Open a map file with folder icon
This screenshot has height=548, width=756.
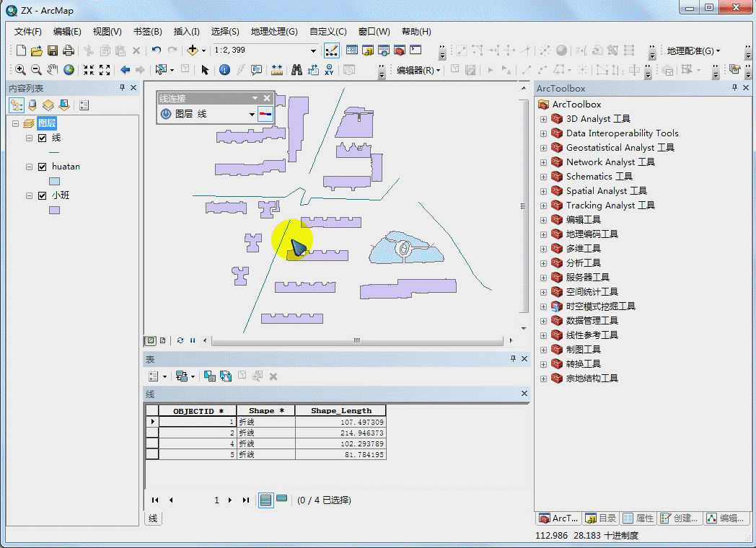click(37, 50)
